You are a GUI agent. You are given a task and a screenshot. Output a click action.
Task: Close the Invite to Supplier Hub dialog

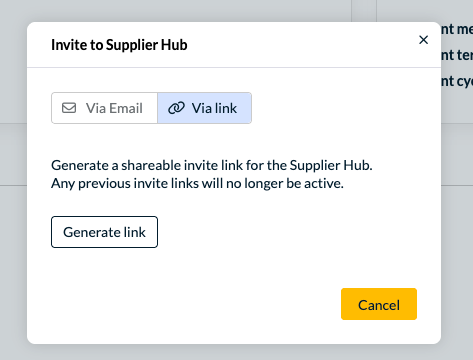click(x=423, y=40)
